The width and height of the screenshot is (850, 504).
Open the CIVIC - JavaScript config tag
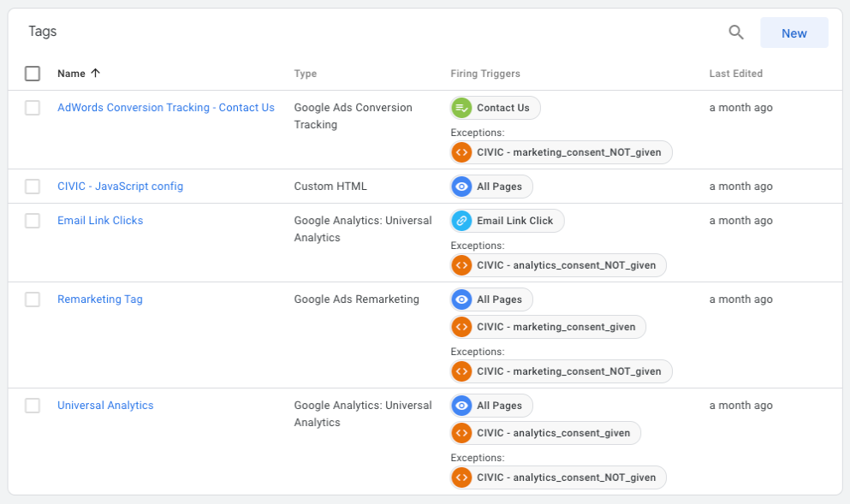pos(121,186)
